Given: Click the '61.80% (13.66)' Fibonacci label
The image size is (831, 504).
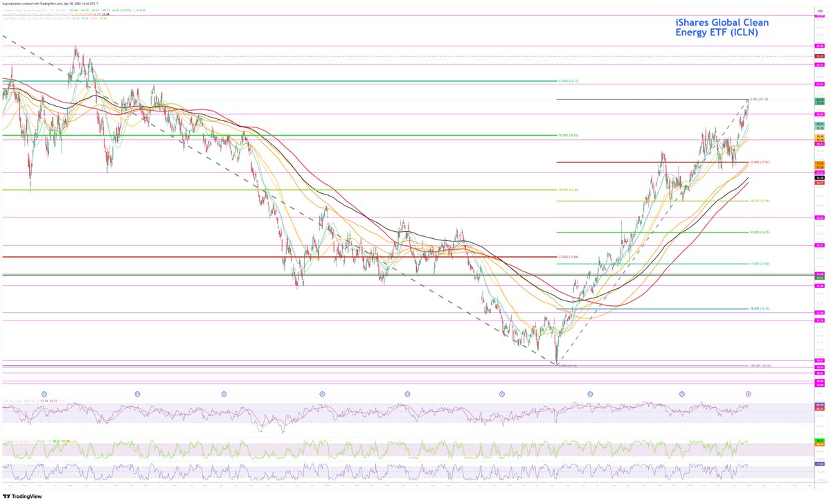Looking at the screenshot, I should pos(761,264).
